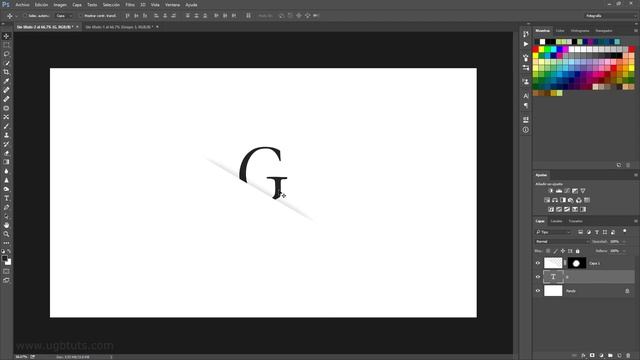Click the Brightness/Contrast adjustment icon
Image resolution: width=640 pixels, height=360 pixels.
551,191
